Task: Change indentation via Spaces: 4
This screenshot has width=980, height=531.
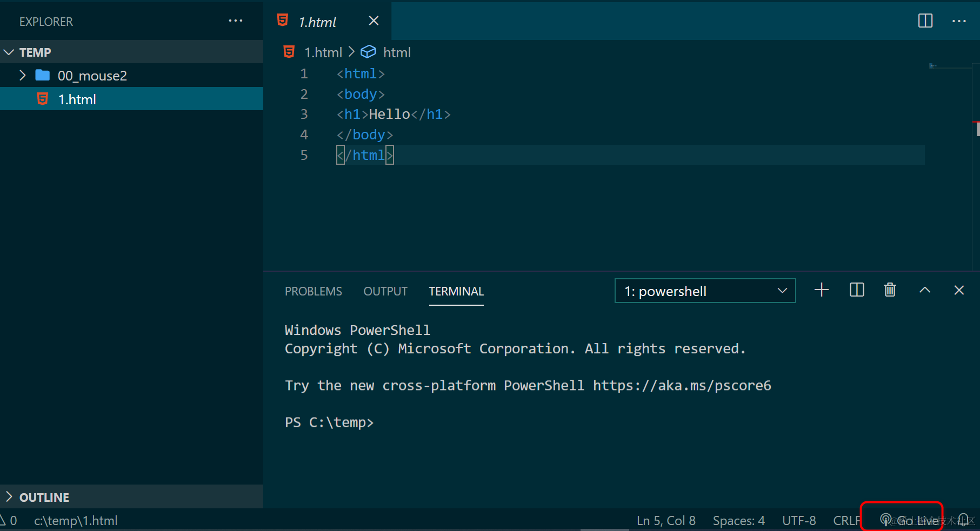Action: pos(738,520)
